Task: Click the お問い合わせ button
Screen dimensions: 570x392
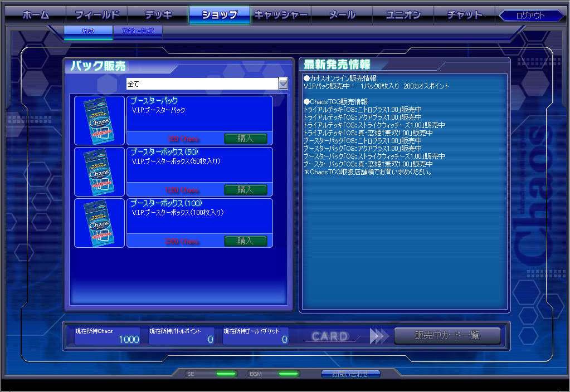Action: [x=350, y=374]
